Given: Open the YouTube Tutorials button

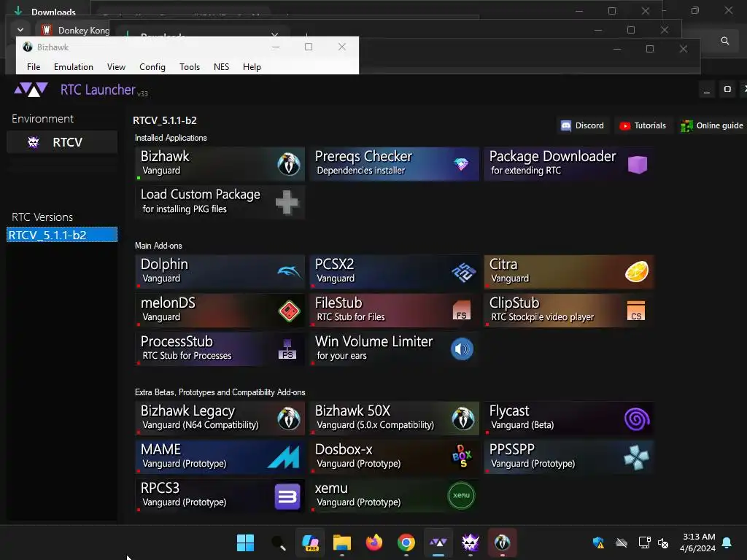Looking at the screenshot, I should coord(643,125).
